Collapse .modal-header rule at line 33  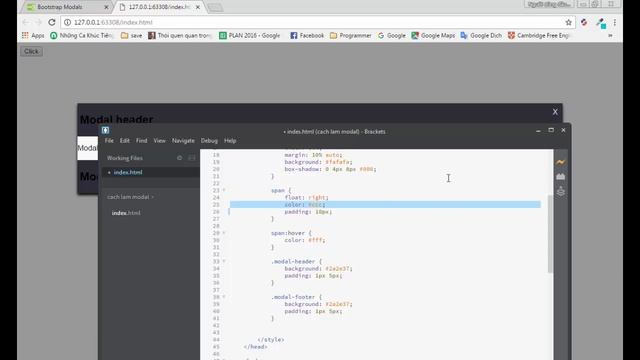pos(224,261)
